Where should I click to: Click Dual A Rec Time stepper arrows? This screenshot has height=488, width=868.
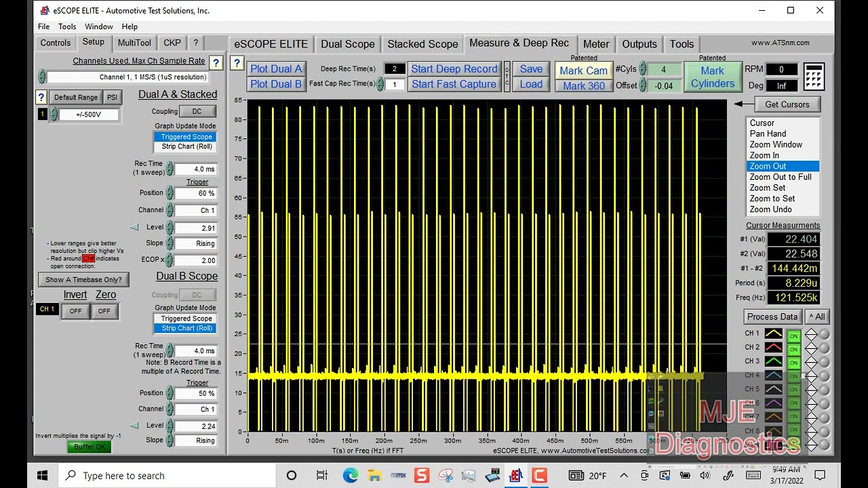pyautogui.click(x=170, y=169)
